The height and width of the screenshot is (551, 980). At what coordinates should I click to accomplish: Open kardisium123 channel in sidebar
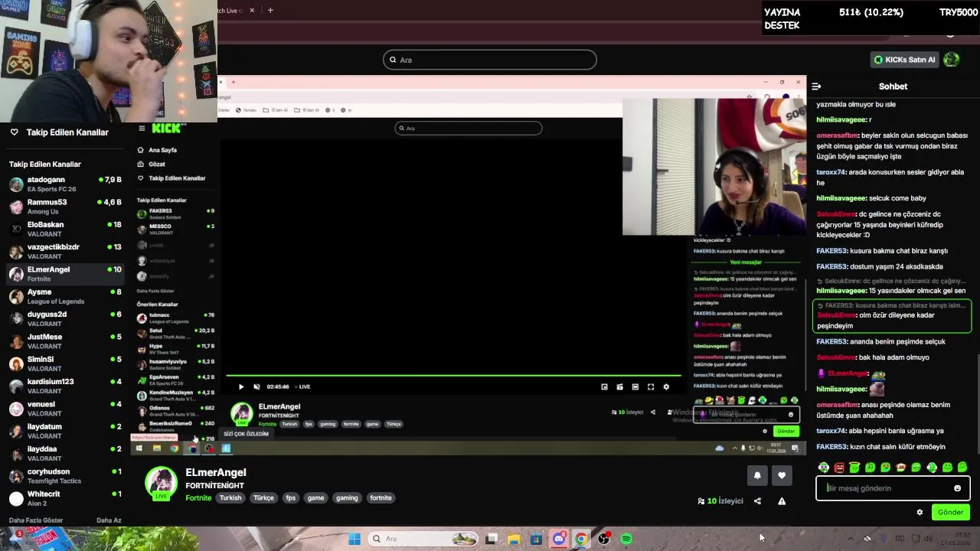coord(65,386)
